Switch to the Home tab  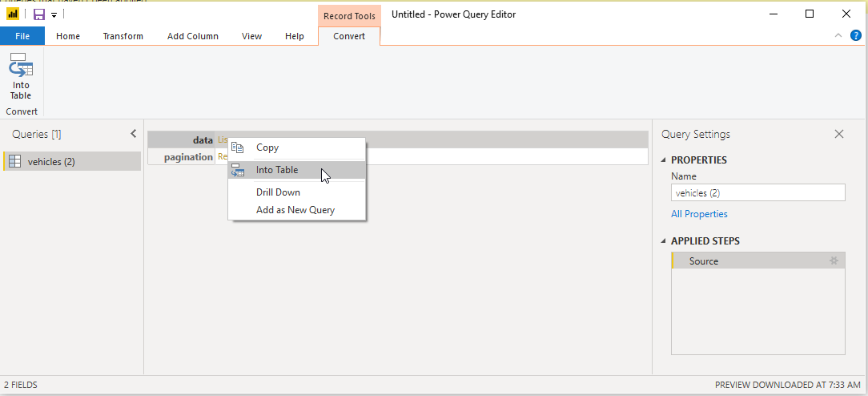pyautogui.click(x=68, y=36)
